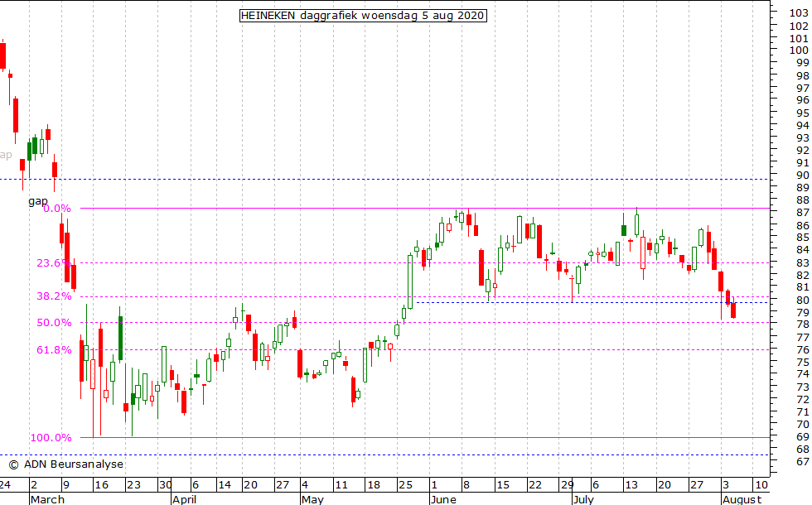812x505 pixels.
Task: Click date label "15" in June
Action: (x=503, y=485)
